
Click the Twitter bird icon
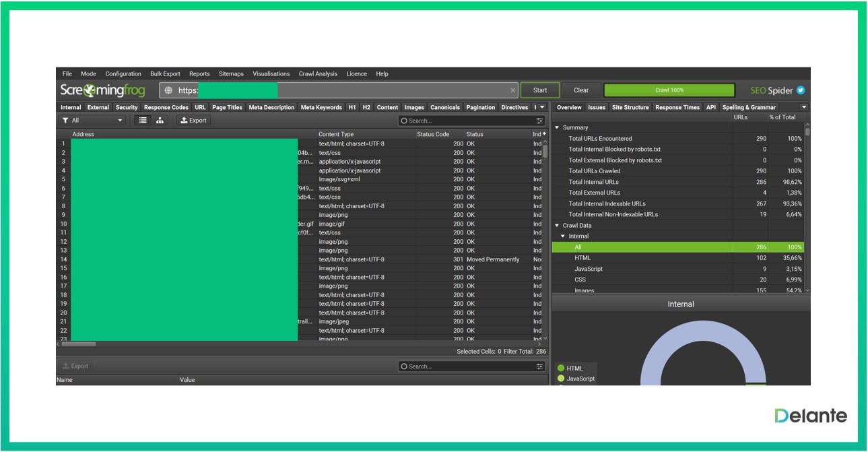[801, 90]
